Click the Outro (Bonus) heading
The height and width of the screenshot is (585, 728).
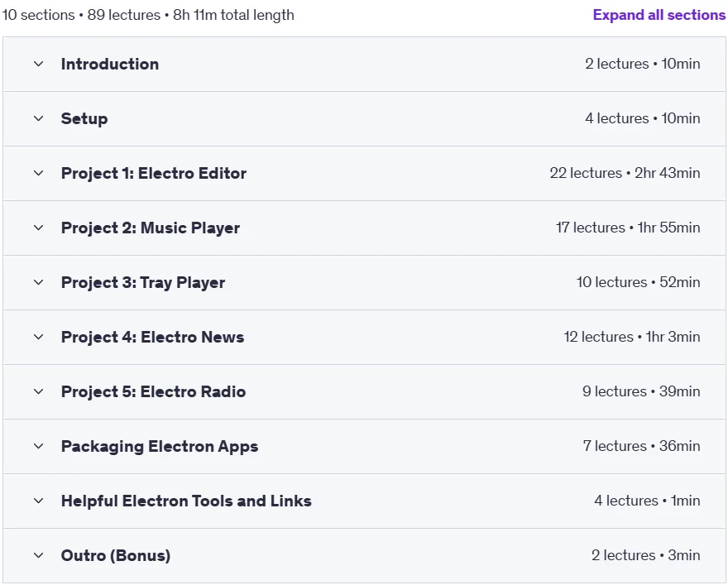pyautogui.click(x=116, y=555)
